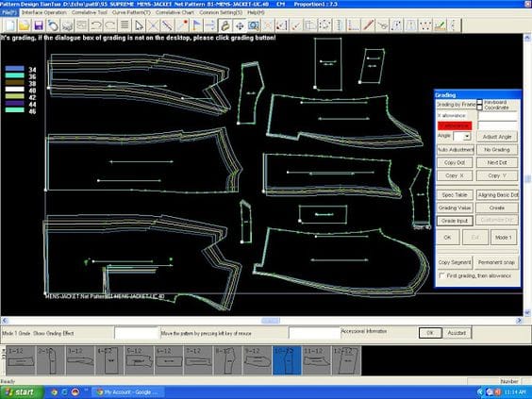532x399 pixels.
Task: Click the horizontal lines list icon
Action: 125,25
